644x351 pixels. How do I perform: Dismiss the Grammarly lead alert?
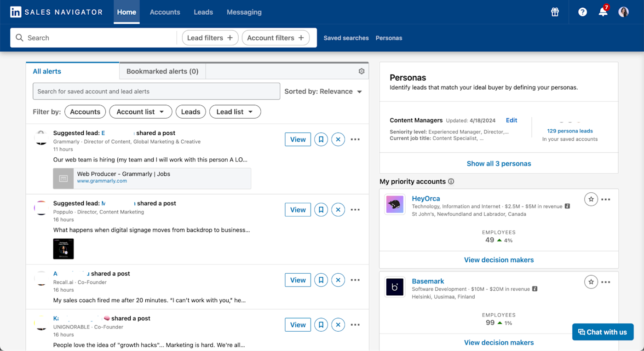point(338,139)
